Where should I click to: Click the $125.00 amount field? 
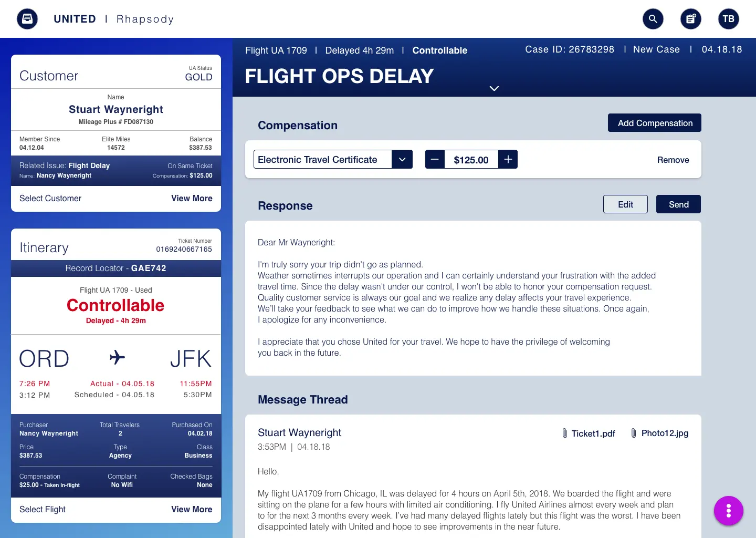[471, 159]
